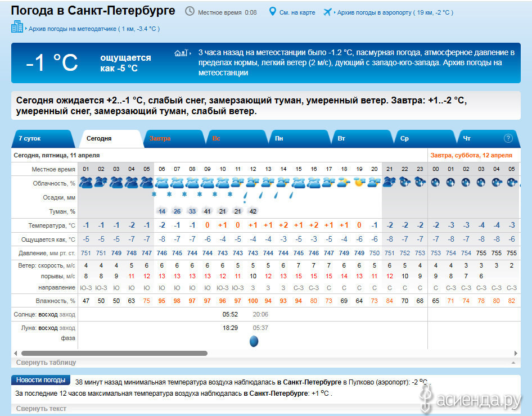Click the Новости погоды label

pyautogui.click(x=40, y=380)
